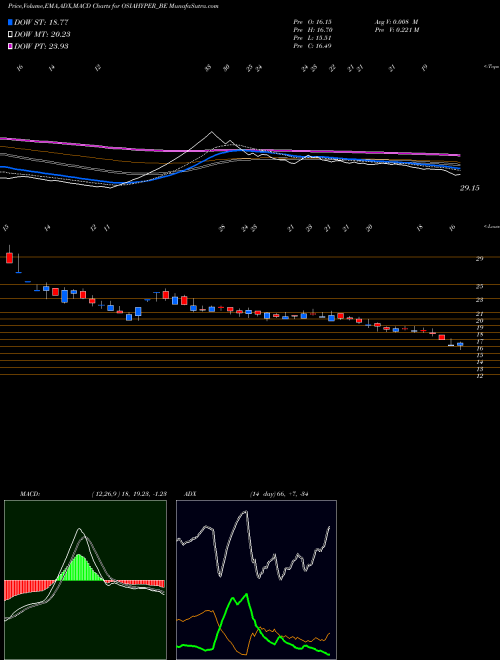Screen dimensions: 500x660
Task: Select the 'DOW PT: 23.93' legend text
Action: 41,46
